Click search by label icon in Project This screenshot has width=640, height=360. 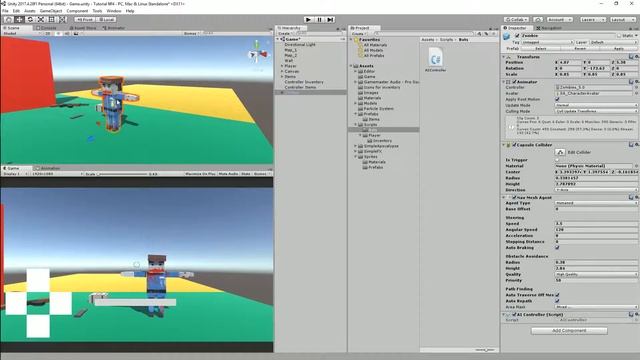486,33
